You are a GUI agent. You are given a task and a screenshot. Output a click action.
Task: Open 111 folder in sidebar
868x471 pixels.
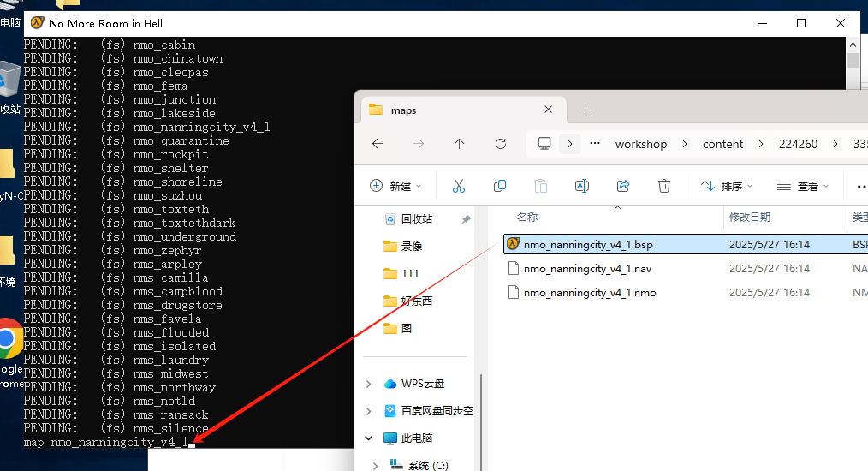point(401,274)
